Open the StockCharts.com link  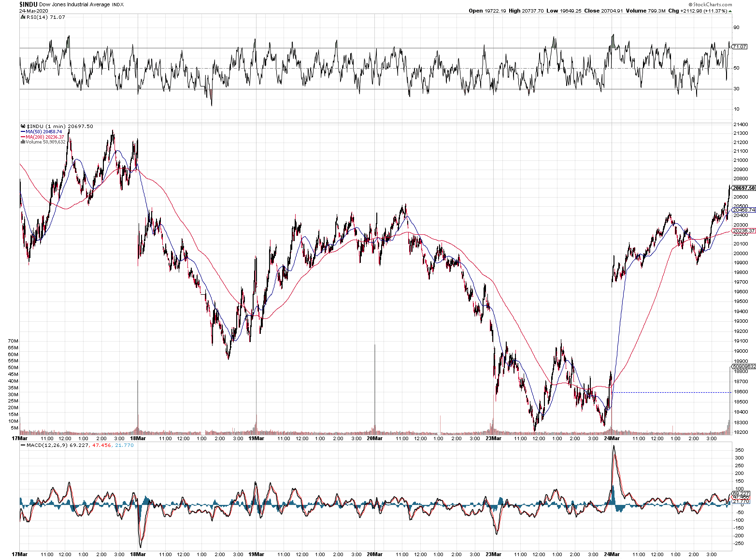click(713, 4)
